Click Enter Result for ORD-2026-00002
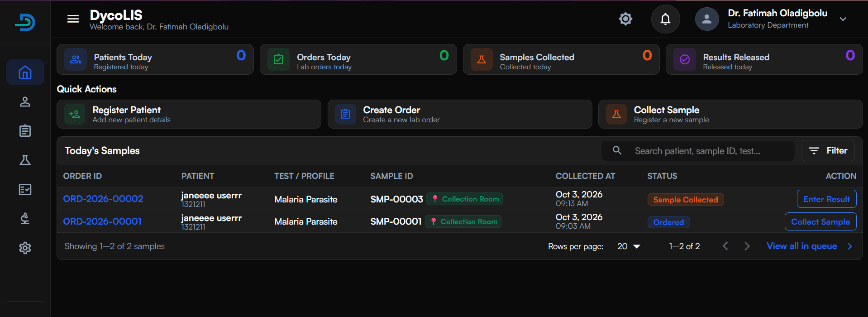868x317 pixels. [x=826, y=199]
